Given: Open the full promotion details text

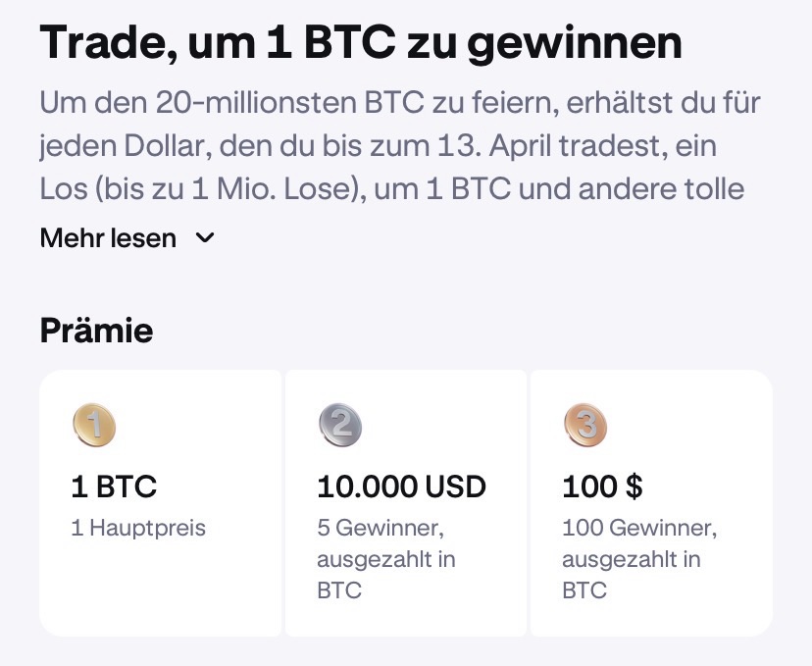Looking at the screenshot, I should (x=107, y=237).
